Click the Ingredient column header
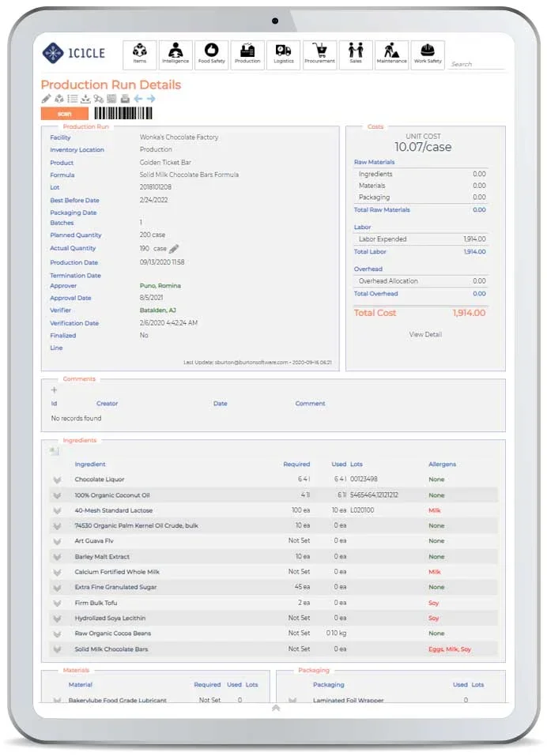 click(90, 465)
